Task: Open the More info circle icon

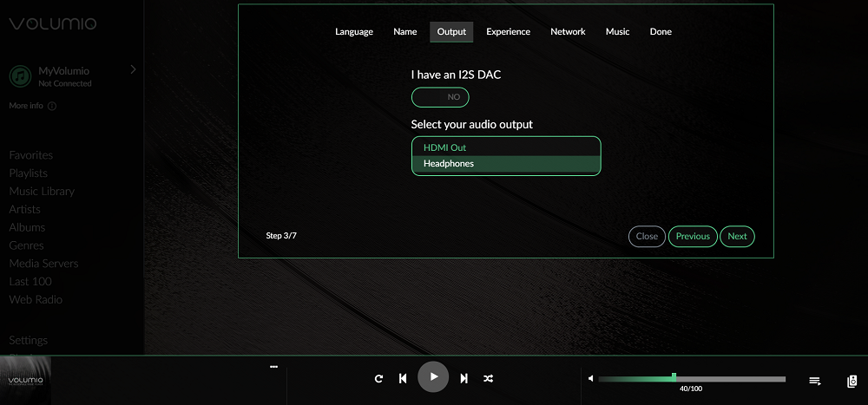Action: 52,106
